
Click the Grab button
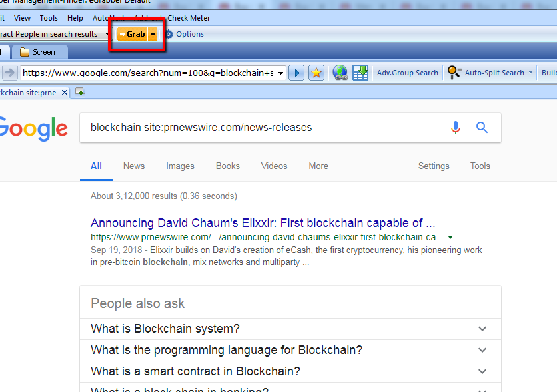[x=132, y=34]
